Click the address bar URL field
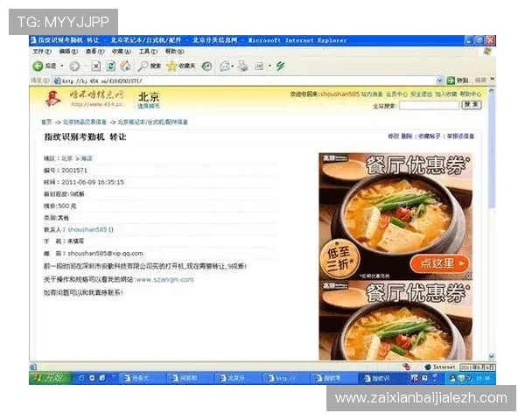The width and height of the screenshot is (525, 420). pyautogui.click(x=248, y=80)
